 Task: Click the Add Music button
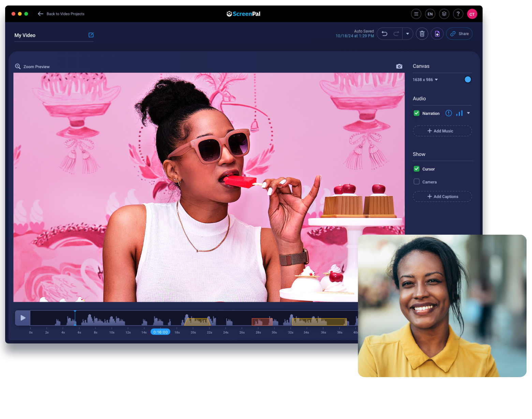pos(442,131)
